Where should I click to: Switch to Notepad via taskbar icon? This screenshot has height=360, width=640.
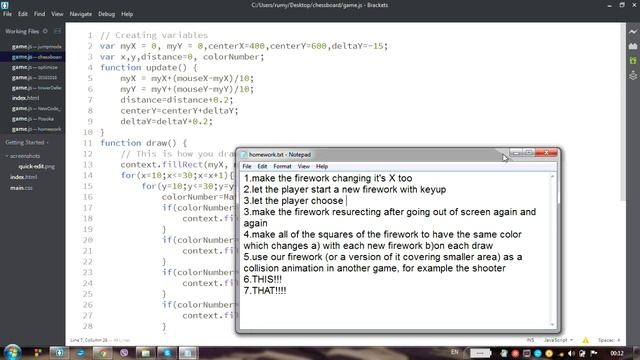188,353
